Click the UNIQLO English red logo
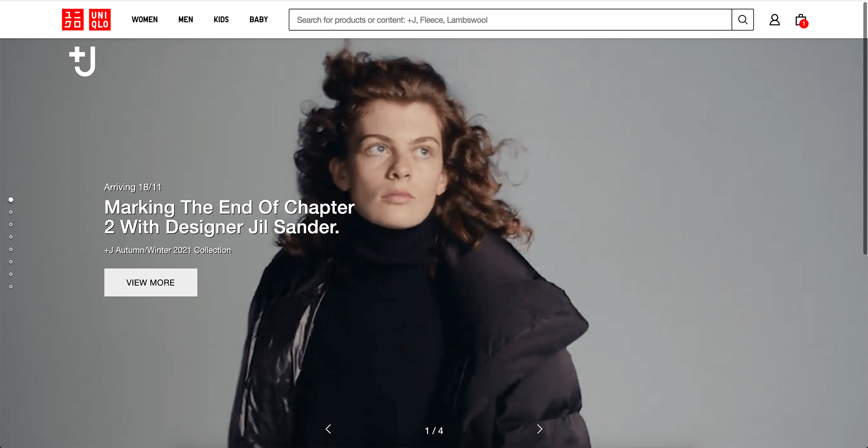This screenshot has width=868, height=448. pos(100,20)
